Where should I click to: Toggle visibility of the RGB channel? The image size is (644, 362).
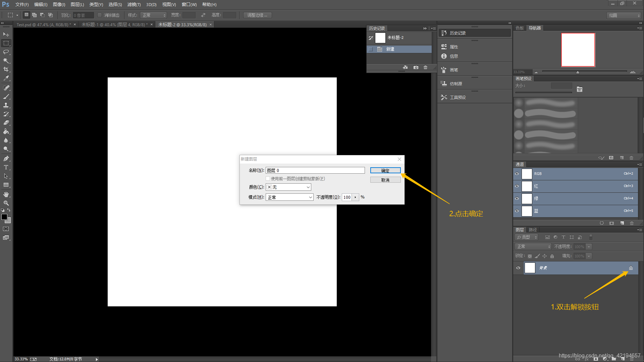click(517, 174)
